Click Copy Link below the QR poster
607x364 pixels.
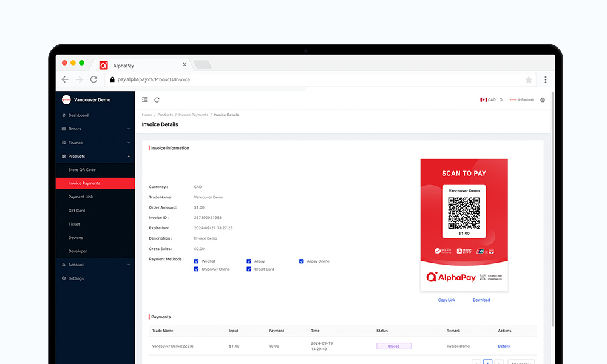pyautogui.click(x=446, y=300)
